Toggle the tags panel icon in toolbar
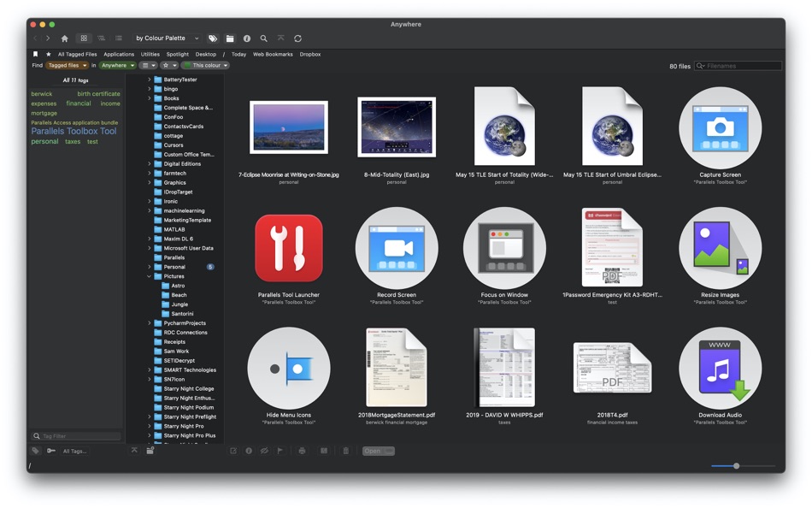 (212, 38)
